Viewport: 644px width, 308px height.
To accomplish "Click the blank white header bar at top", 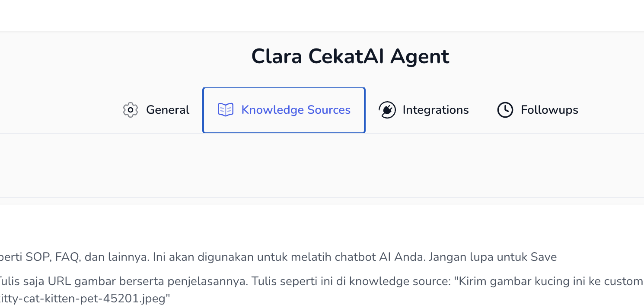I will click(322, 16).
